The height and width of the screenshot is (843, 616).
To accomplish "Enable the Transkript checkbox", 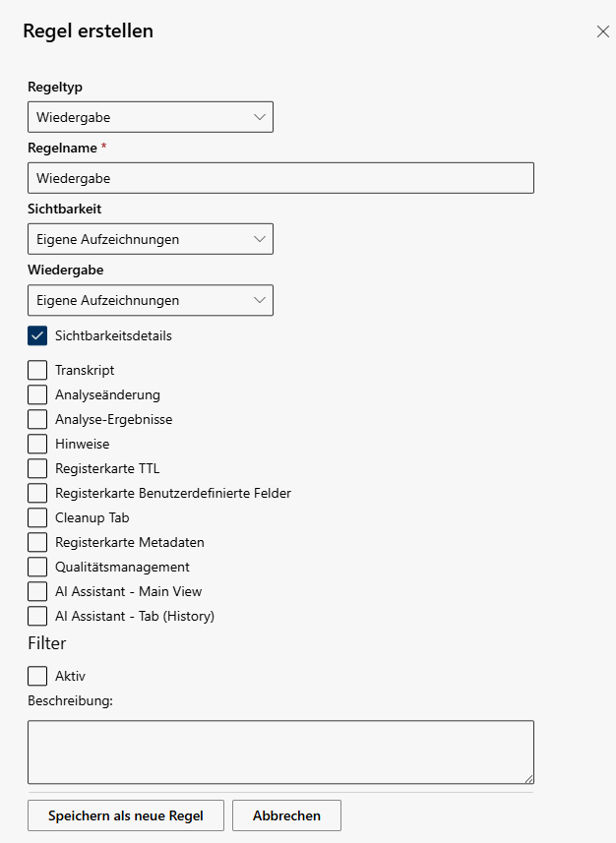I will 37,371.
